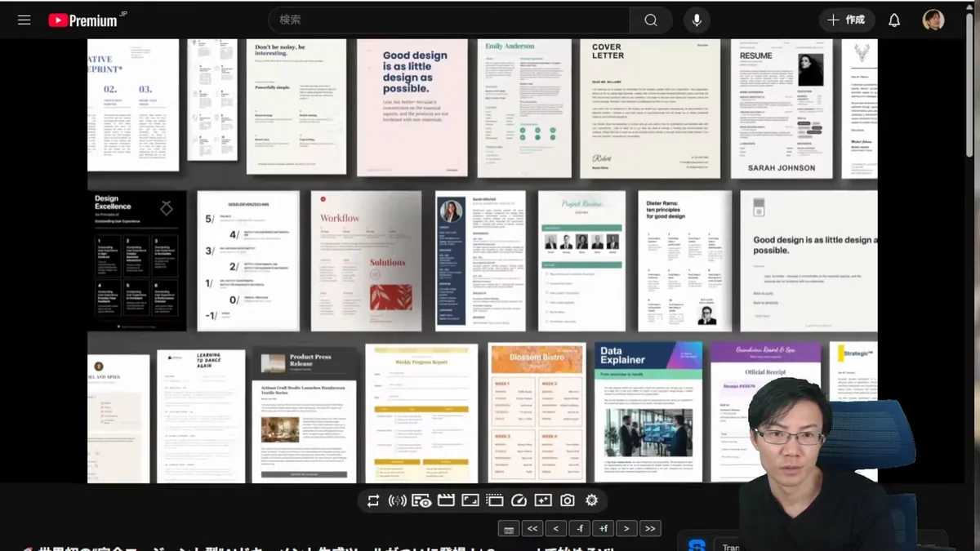Click the > step forward button
The image size is (980, 551).
pos(626,529)
